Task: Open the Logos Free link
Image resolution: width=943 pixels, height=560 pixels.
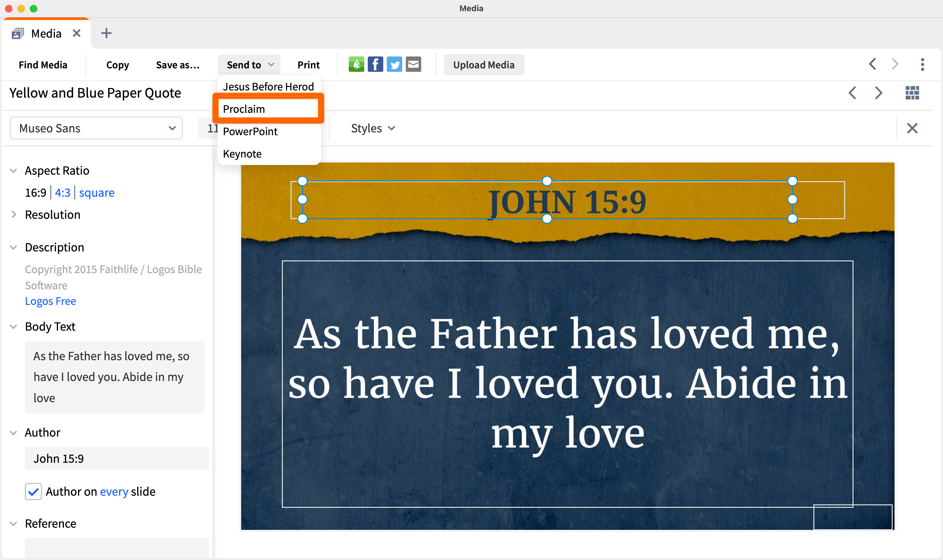Action: 50,301
